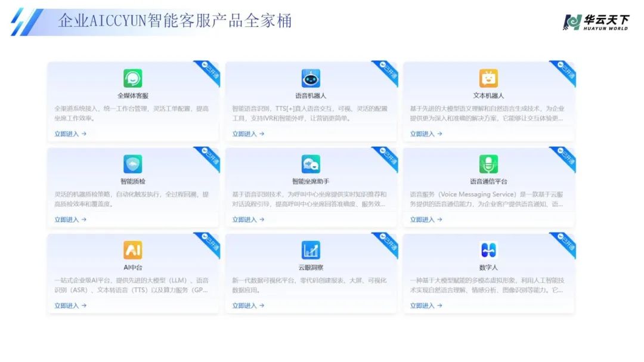This screenshot has width=644, height=362.
Task: Click the 智能质检 shield icon
Action: pyautogui.click(x=132, y=164)
